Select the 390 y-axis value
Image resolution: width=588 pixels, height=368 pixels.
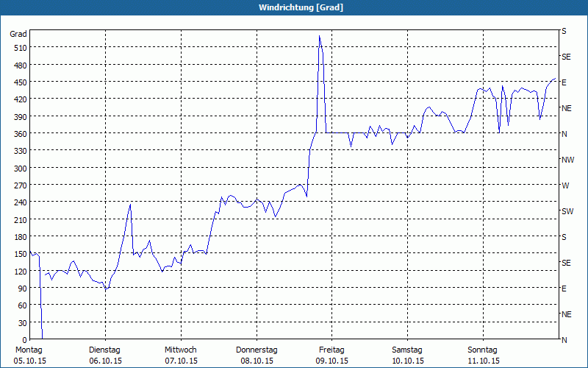(x=21, y=117)
